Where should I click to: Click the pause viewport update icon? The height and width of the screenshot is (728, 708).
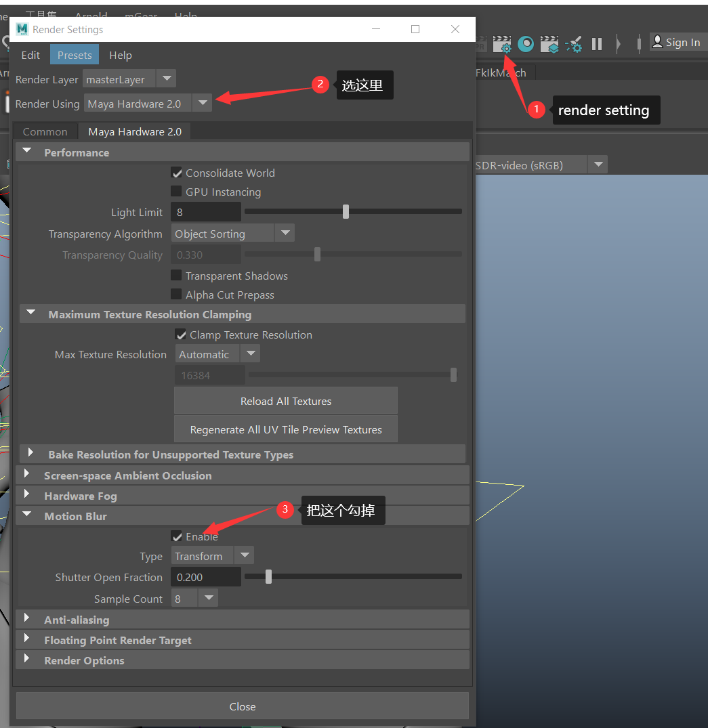coord(597,44)
